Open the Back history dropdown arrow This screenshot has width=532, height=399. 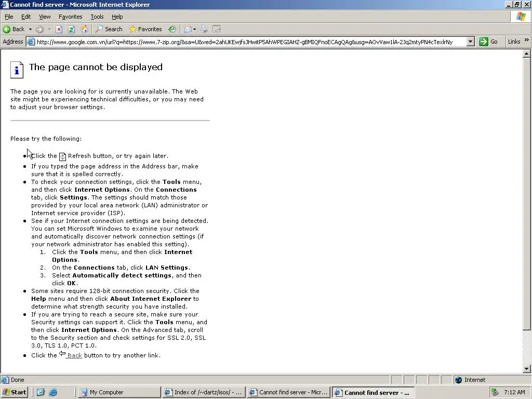coord(30,29)
